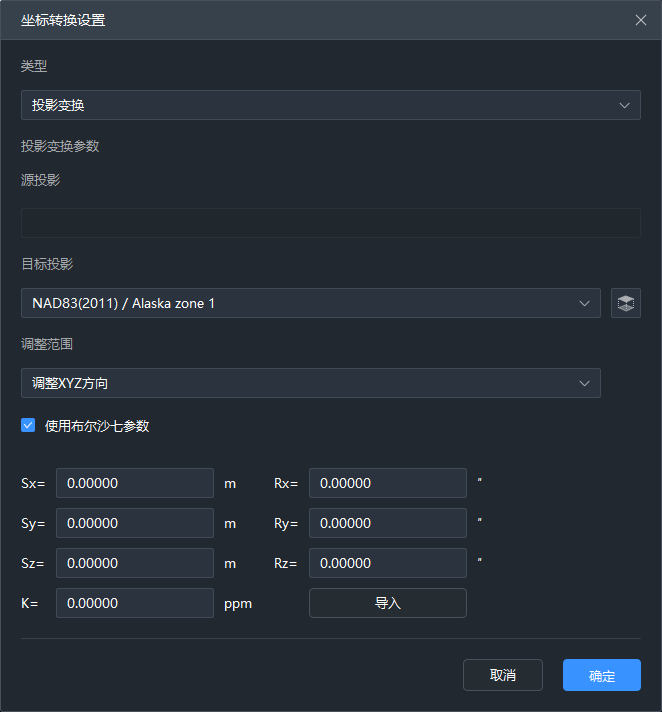Viewport: 662px width, 712px height.
Task: Focus the Sx translation input field
Action: 134,483
